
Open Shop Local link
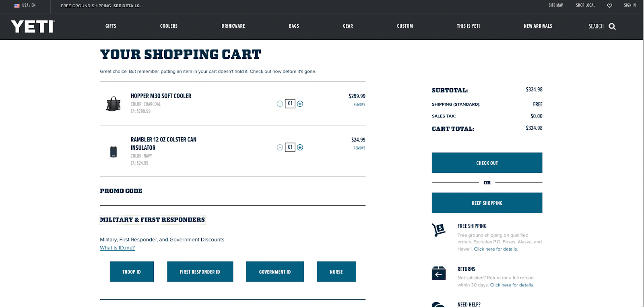pos(585,5)
